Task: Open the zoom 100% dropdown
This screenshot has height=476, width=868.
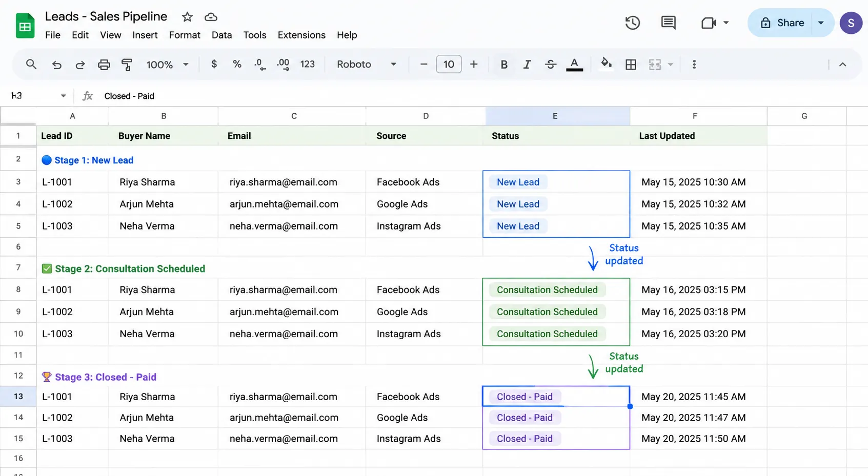Action: tap(168, 65)
